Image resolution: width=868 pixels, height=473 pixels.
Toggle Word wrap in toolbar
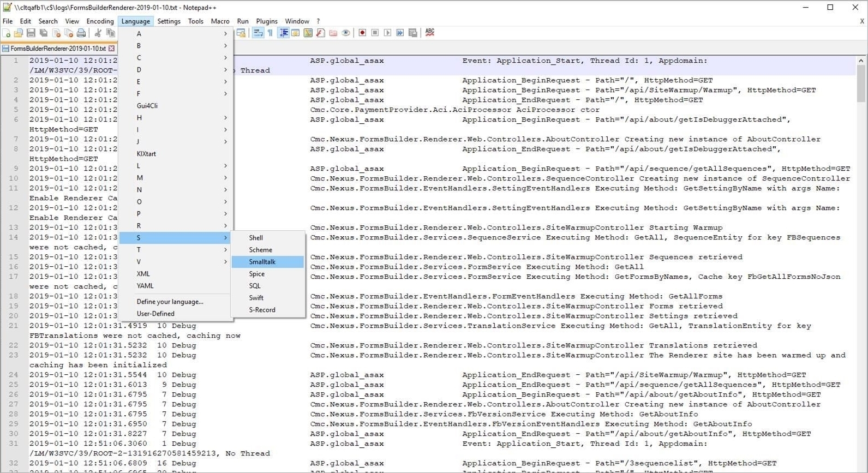point(258,33)
